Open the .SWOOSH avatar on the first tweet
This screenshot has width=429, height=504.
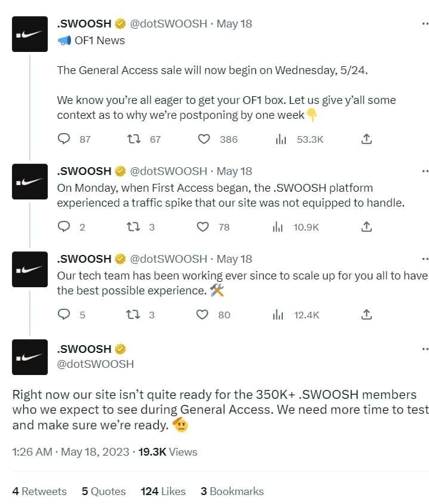point(30,34)
